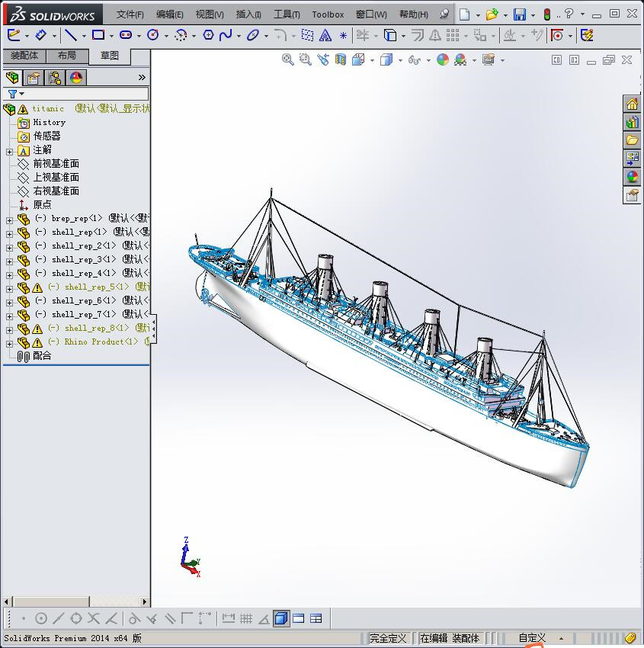
Task: Select the sketch Text tool
Action: pos(325,35)
